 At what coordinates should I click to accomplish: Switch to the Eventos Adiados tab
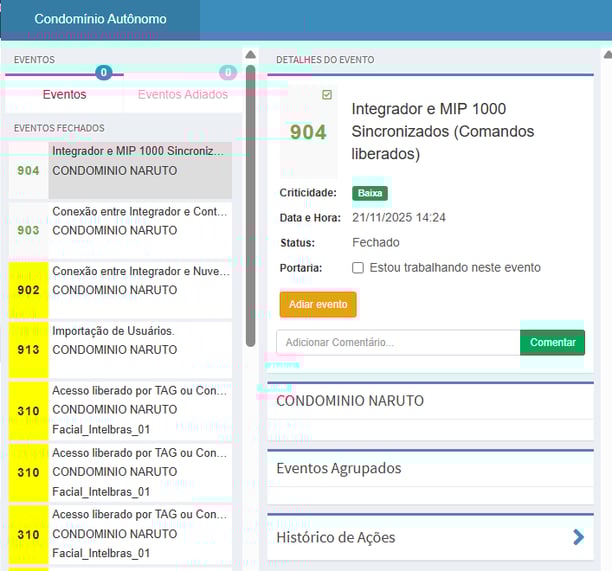tap(182, 95)
